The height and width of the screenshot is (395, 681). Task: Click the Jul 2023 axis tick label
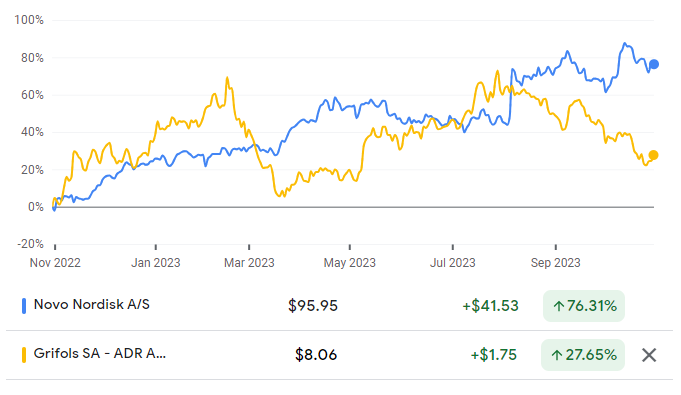click(x=453, y=263)
